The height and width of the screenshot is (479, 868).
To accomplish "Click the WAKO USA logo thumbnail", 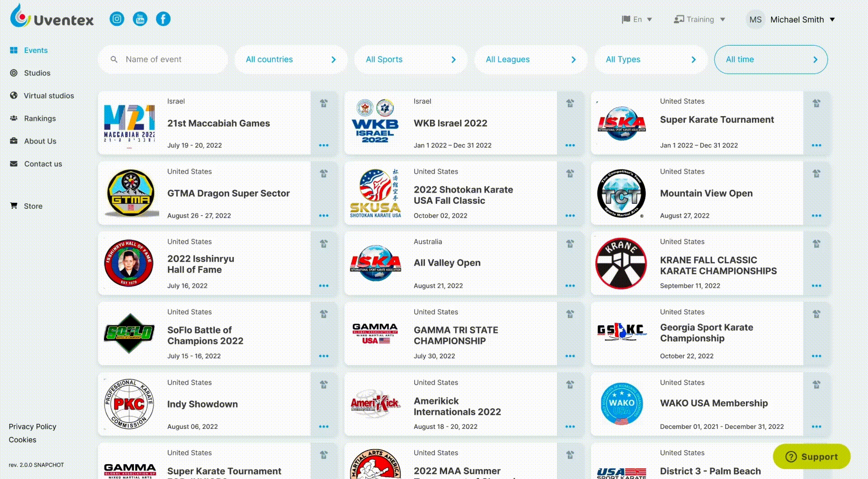I will pyautogui.click(x=622, y=404).
